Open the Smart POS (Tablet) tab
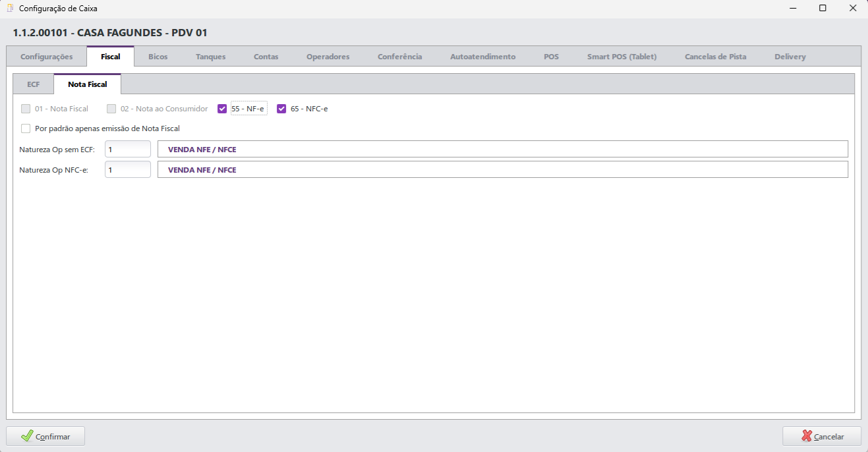The width and height of the screenshot is (868, 452). point(622,57)
